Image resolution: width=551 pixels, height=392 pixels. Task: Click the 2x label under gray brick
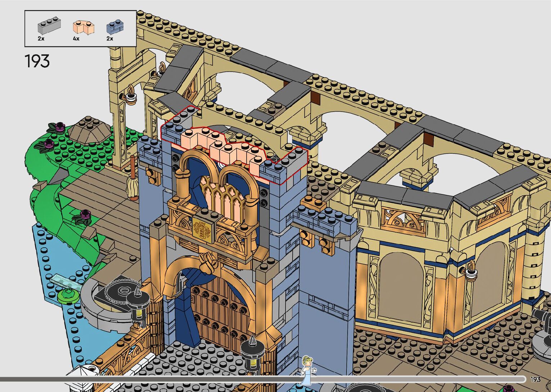[41, 39]
